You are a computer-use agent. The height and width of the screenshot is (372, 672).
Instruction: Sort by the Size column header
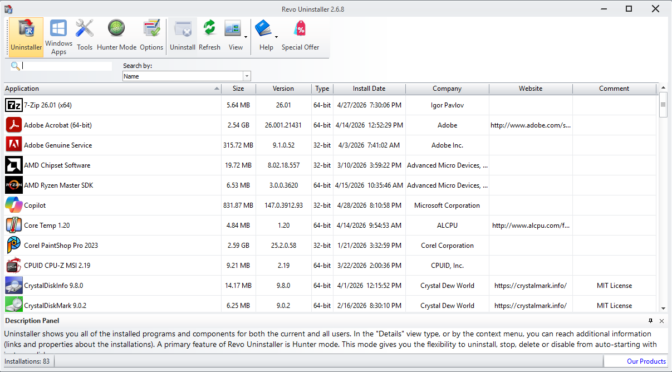click(x=238, y=89)
